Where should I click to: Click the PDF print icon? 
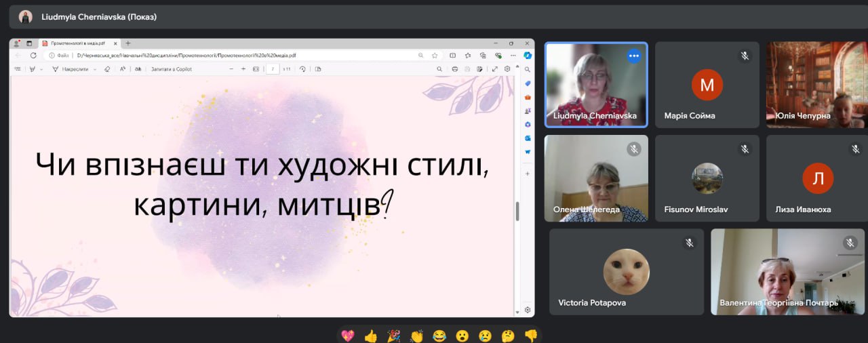[x=455, y=69]
